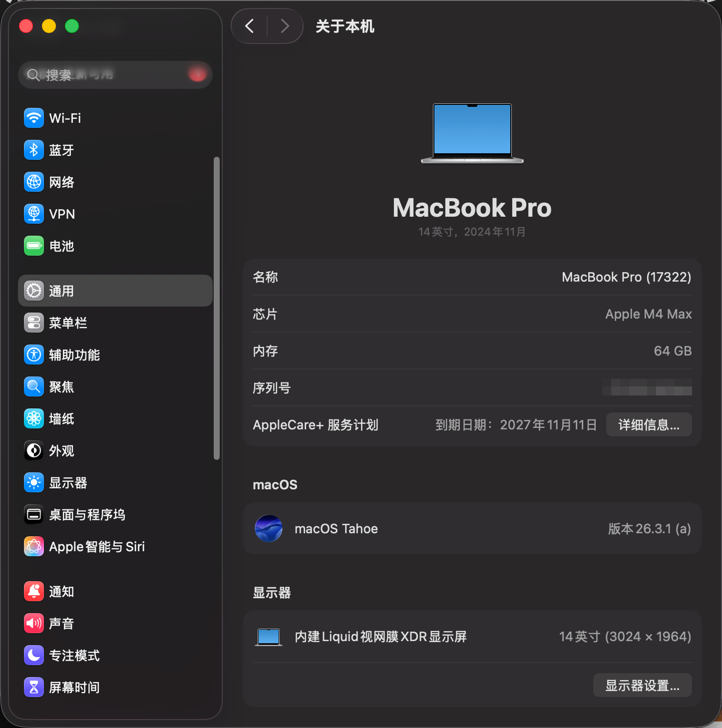Go back with the left chevron

click(250, 25)
